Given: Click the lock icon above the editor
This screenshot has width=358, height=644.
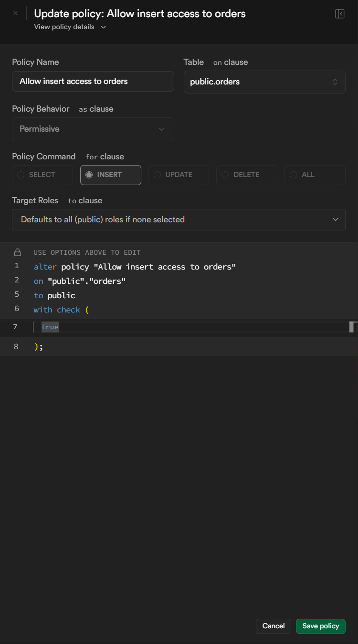Looking at the screenshot, I should tap(18, 252).
